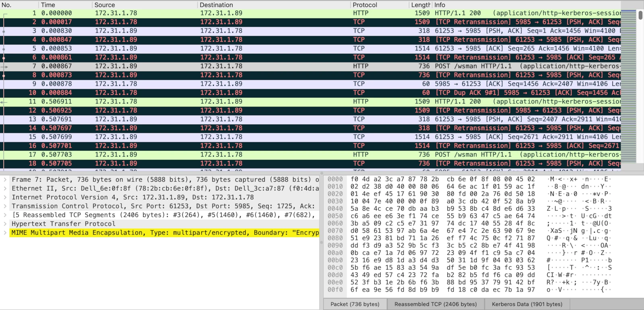
Task: Click hex offset 0060 in bytes pane
Action: (335, 224)
